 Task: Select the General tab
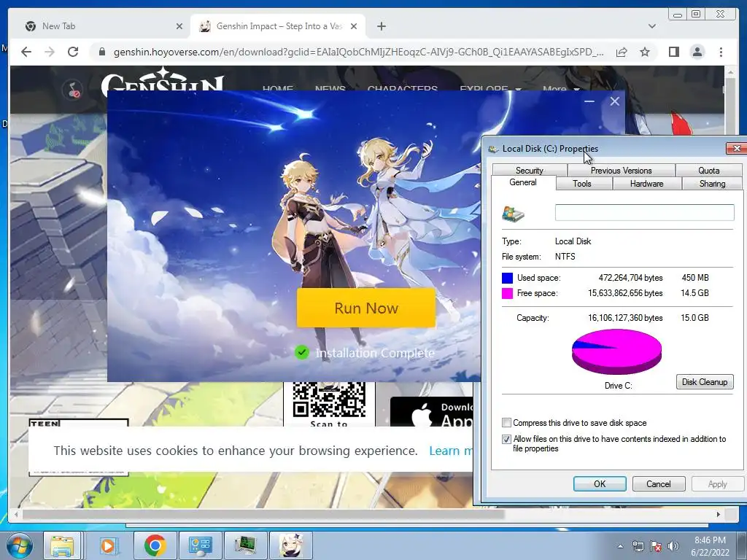click(523, 182)
